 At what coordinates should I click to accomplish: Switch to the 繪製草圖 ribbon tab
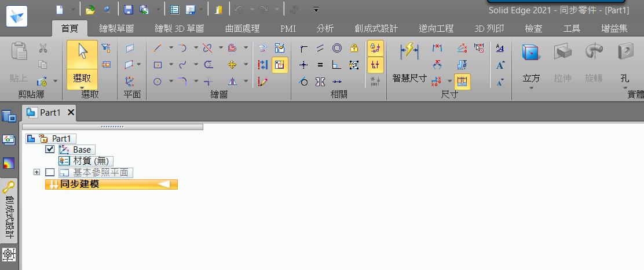pyautogui.click(x=116, y=29)
